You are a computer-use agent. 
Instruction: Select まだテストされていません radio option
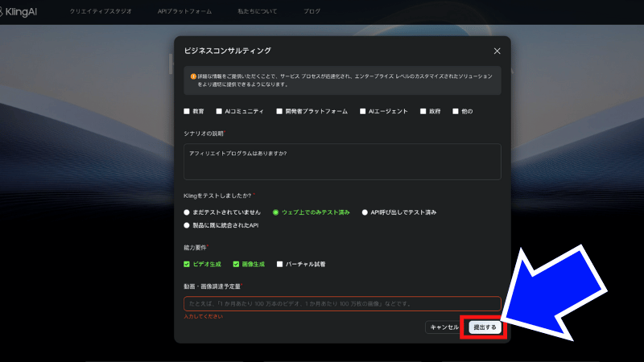[187, 212]
